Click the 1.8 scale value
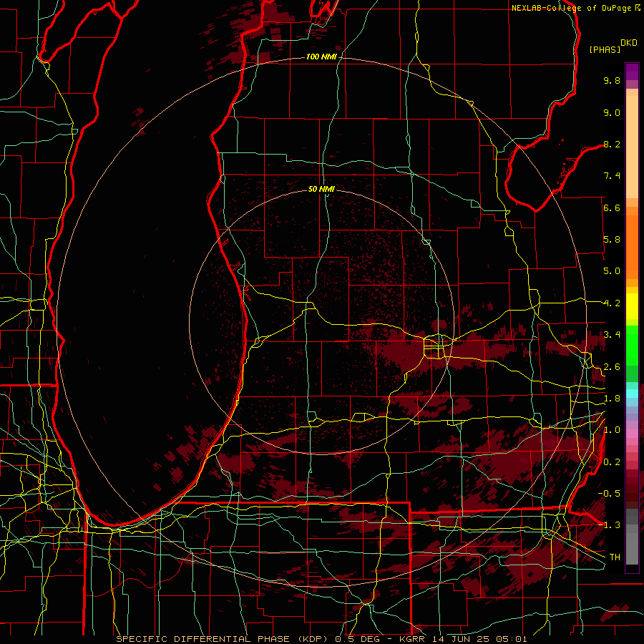The image size is (644, 644). [x=612, y=399]
